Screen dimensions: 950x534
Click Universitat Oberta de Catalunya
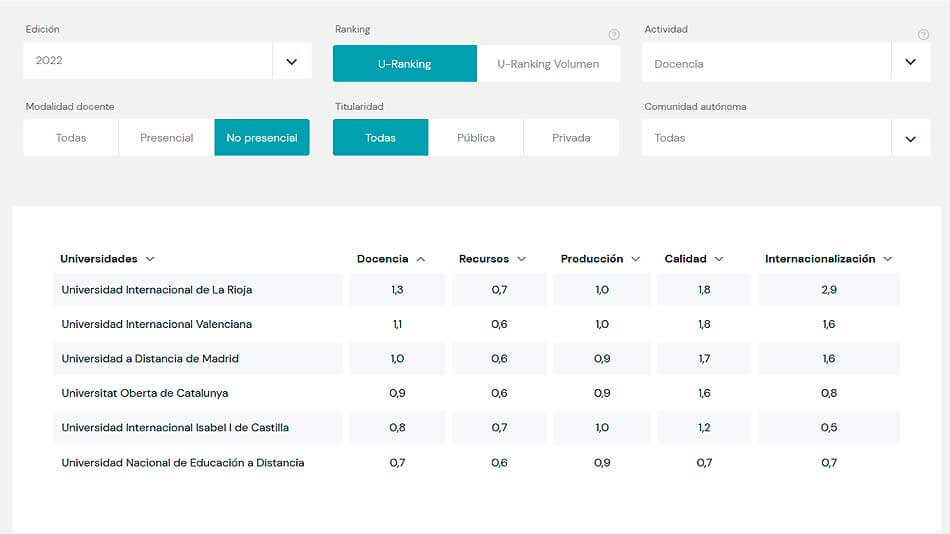[145, 393]
